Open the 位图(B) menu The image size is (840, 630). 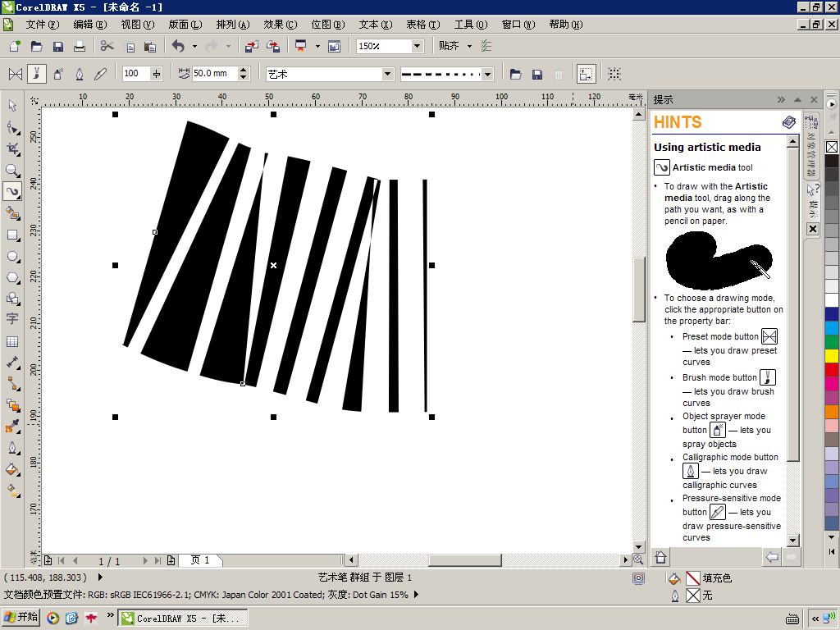tap(328, 25)
